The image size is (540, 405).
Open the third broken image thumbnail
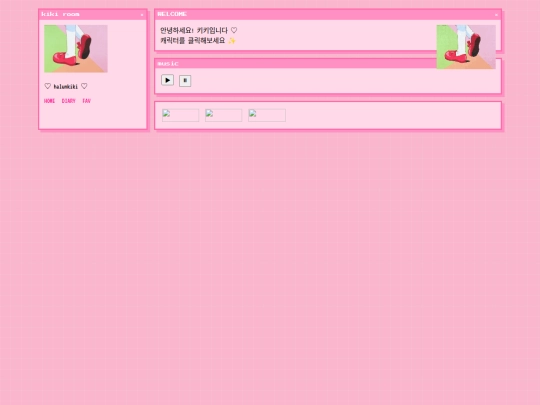coord(267,115)
